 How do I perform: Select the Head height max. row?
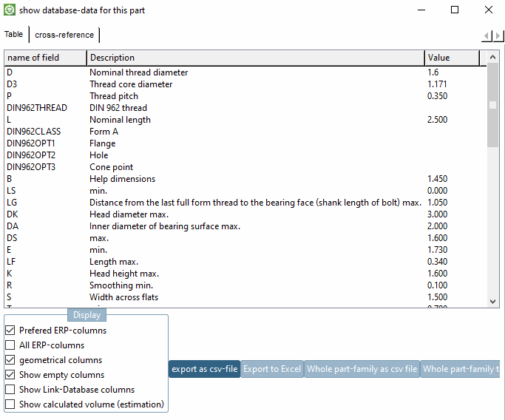tap(245, 274)
